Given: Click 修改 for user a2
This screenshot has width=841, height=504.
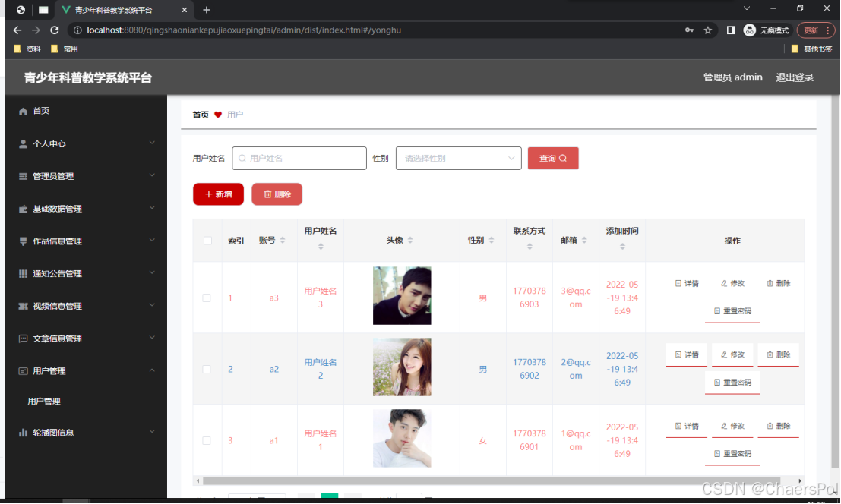Looking at the screenshot, I should point(732,355).
